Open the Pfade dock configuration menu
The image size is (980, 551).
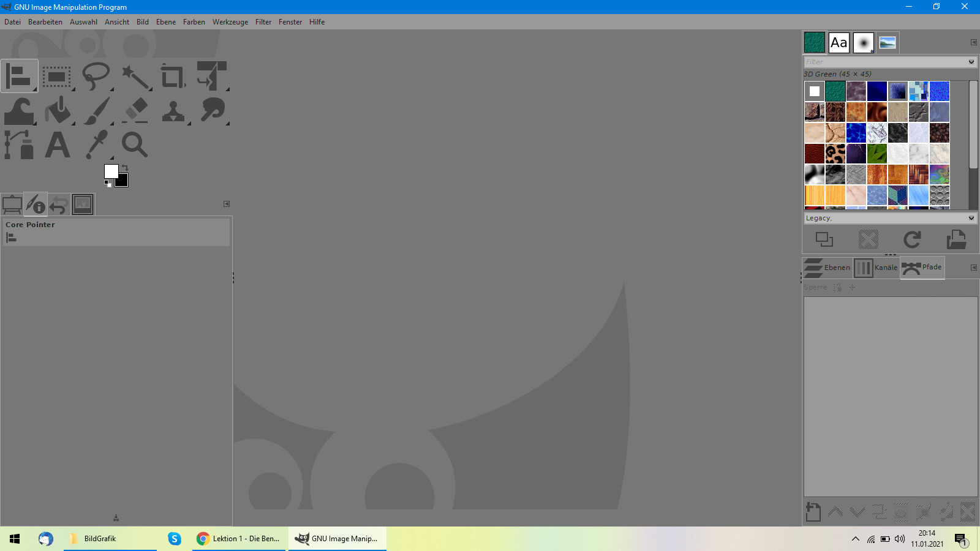(x=974, y=268)
